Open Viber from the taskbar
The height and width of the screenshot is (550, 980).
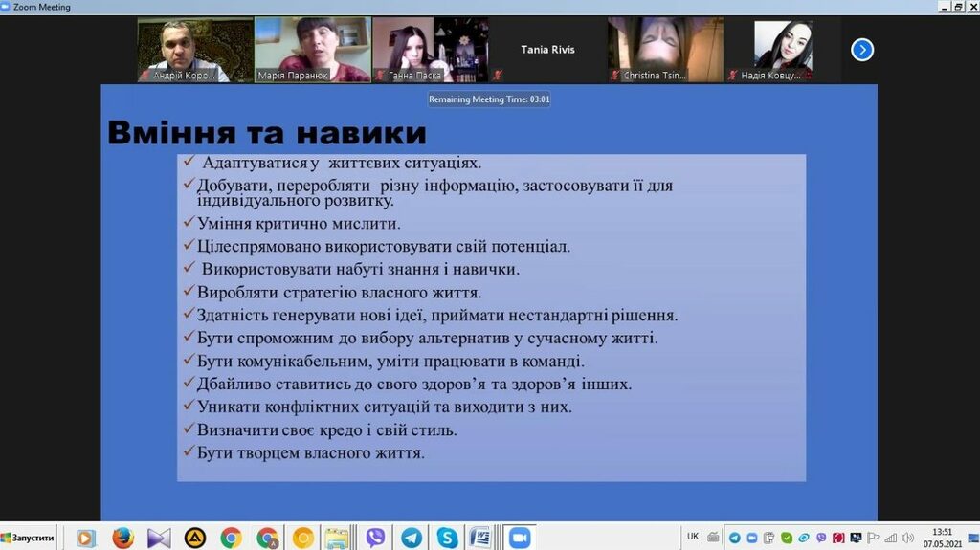click(x=375, y=538)
